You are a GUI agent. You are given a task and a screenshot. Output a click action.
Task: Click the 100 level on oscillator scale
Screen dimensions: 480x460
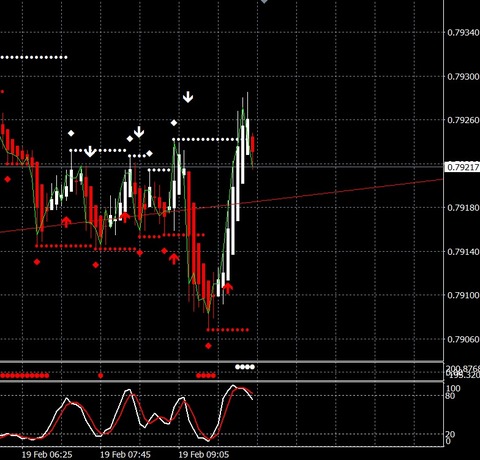click(453, 389)
